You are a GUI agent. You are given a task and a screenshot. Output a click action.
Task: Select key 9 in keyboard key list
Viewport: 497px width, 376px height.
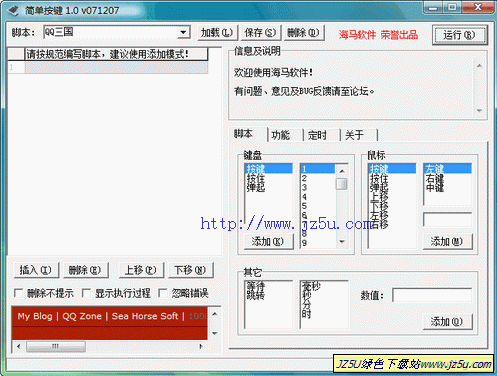pyautogui.click(x=318, y=243)
